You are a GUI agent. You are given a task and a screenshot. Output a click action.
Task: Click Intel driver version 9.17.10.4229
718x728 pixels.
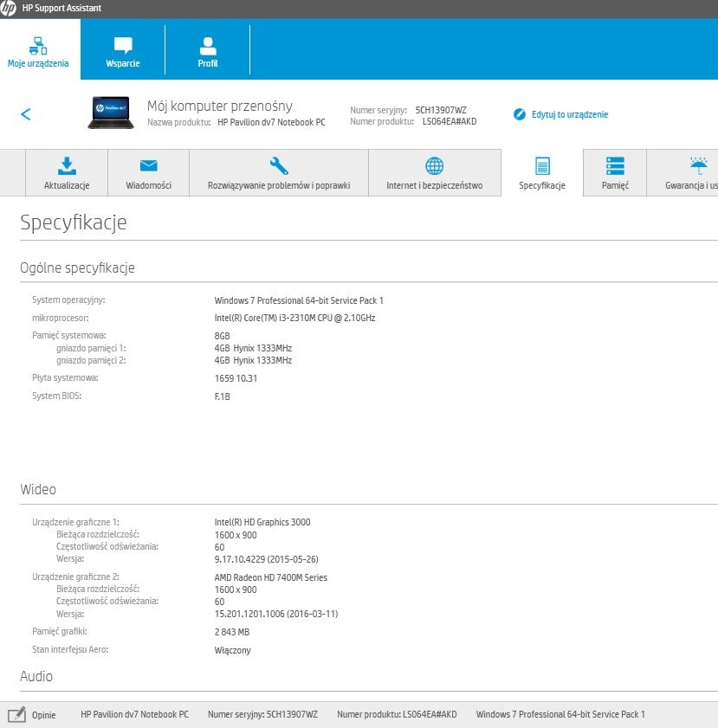pos(266,559)
